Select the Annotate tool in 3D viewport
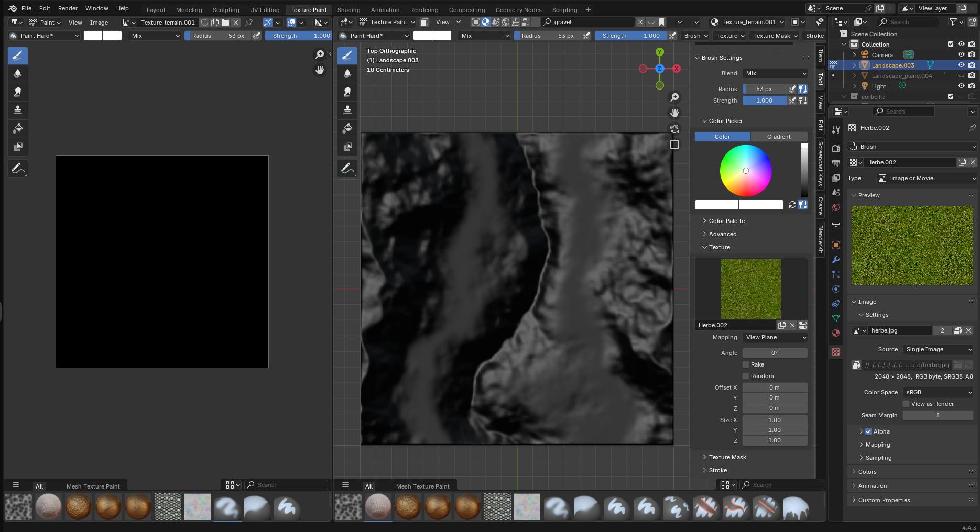This screenshot has width=980, height=532. [x=347, y=169]
